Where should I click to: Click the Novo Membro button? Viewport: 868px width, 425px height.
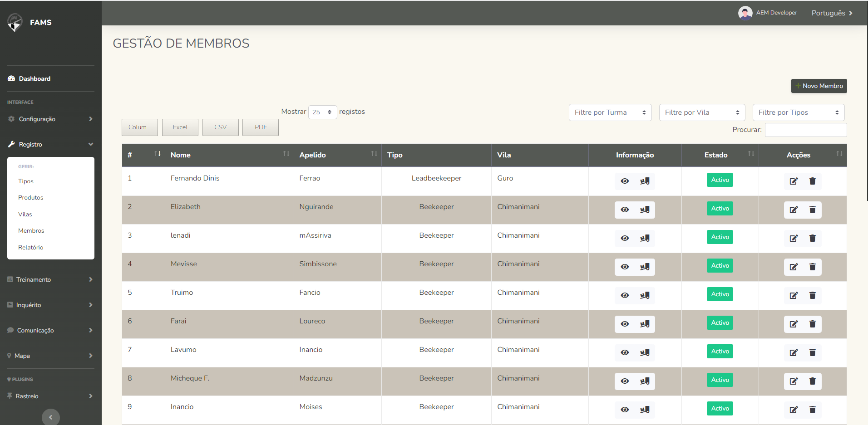coord(819,86)
